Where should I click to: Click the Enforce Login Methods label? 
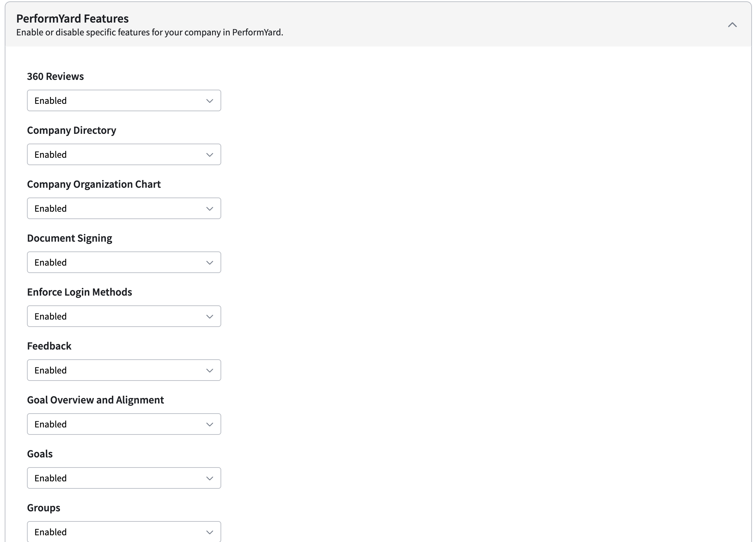point(80,292)
